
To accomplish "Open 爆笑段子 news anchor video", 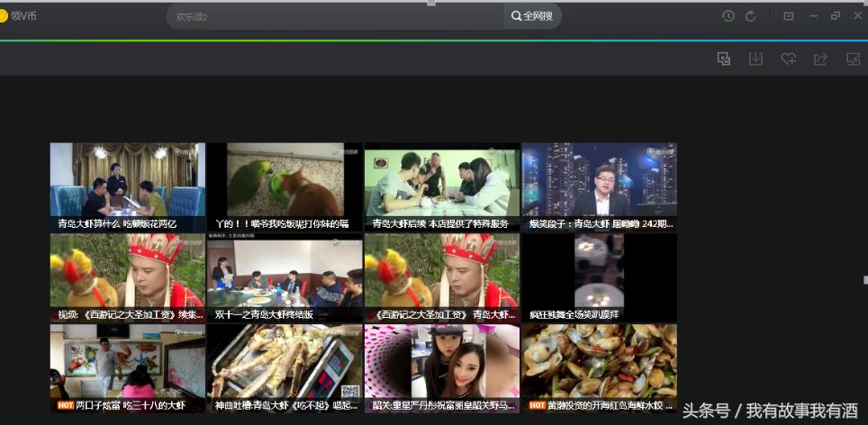I will click(x=599, y=186).
